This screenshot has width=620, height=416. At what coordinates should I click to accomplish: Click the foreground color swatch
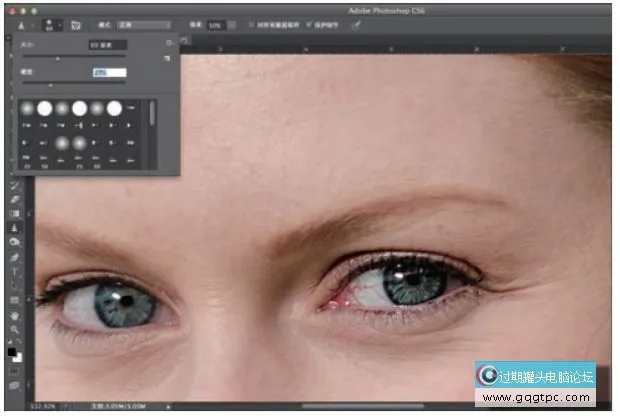[x=12, y=351]
